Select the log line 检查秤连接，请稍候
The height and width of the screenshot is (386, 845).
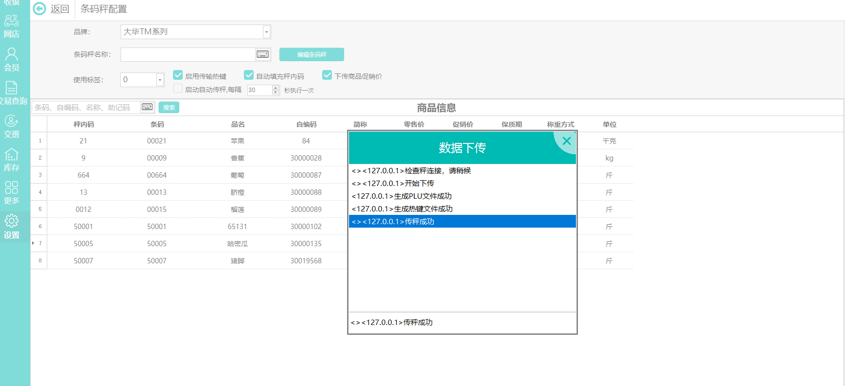click(x=462, y=170)
